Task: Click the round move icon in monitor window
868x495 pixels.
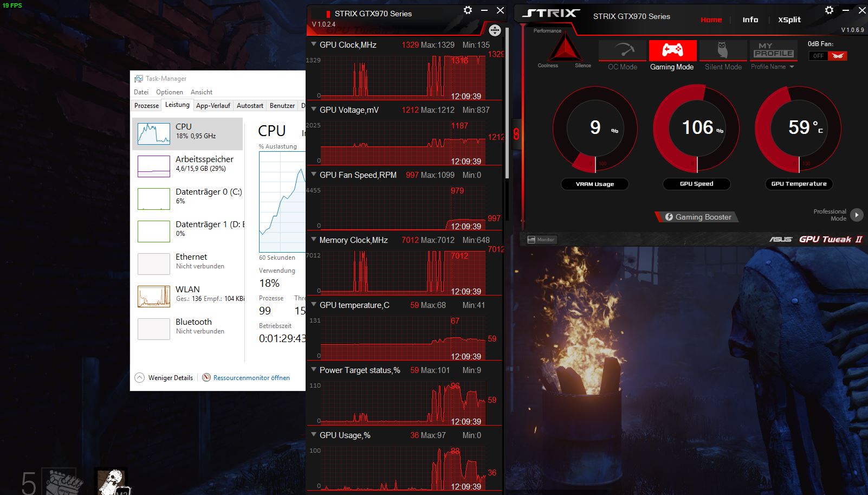Action: pos(495,30)
